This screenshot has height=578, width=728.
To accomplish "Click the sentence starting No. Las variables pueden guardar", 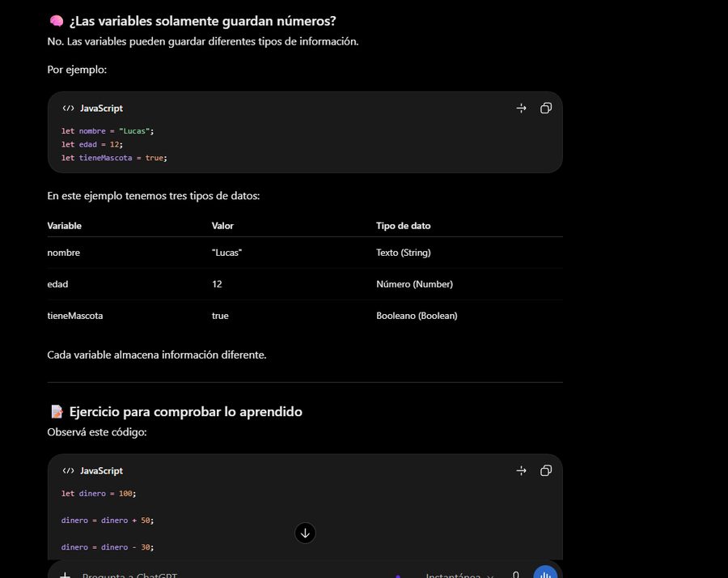I will pyautogui.click(x=203, y=42).
